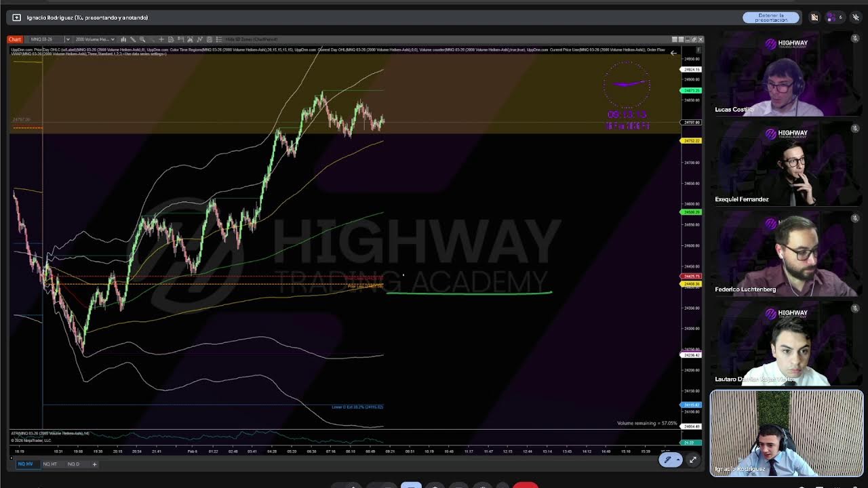Open the MNQ 03-26 instrument selector
The image size is (868, 488).
49,39
